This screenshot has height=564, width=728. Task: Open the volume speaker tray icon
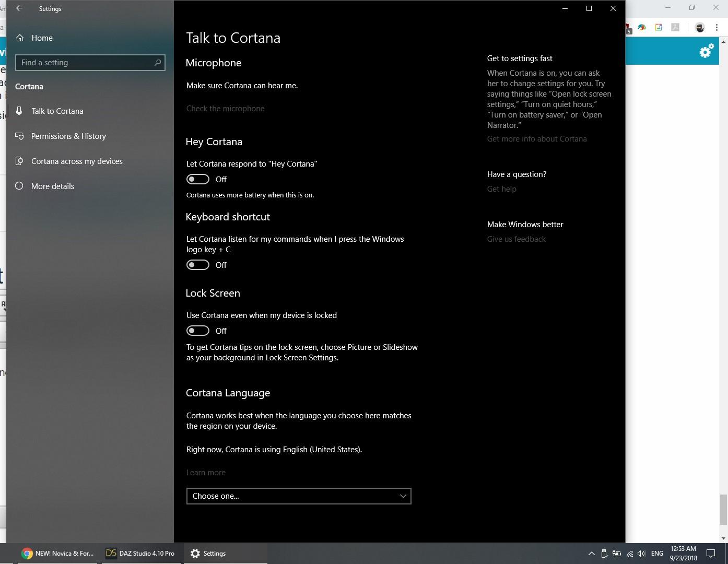(x=642, y=554)
